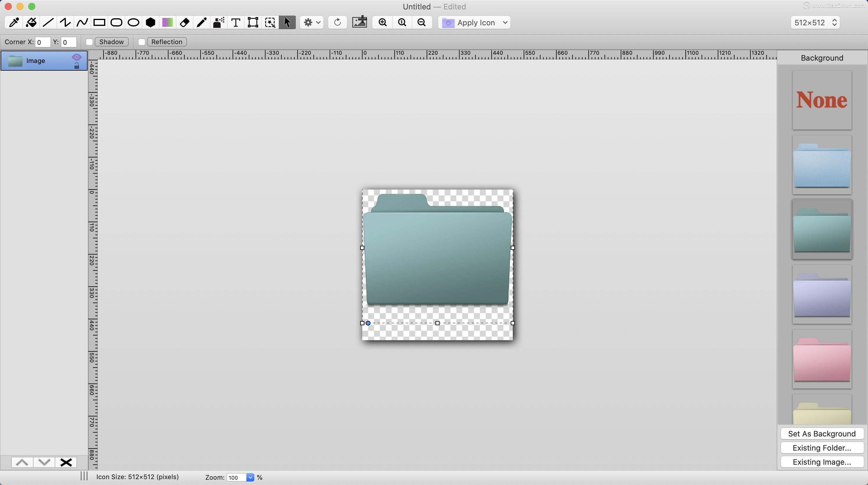
Task: Toggle visibility eye of Image layer
Action: [x=76, y=57]
